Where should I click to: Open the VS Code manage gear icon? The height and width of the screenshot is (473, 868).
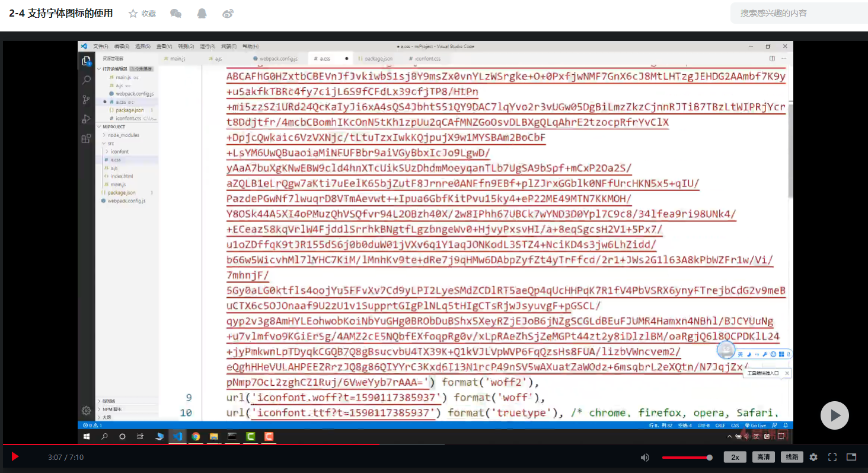[x=86, y=410]
